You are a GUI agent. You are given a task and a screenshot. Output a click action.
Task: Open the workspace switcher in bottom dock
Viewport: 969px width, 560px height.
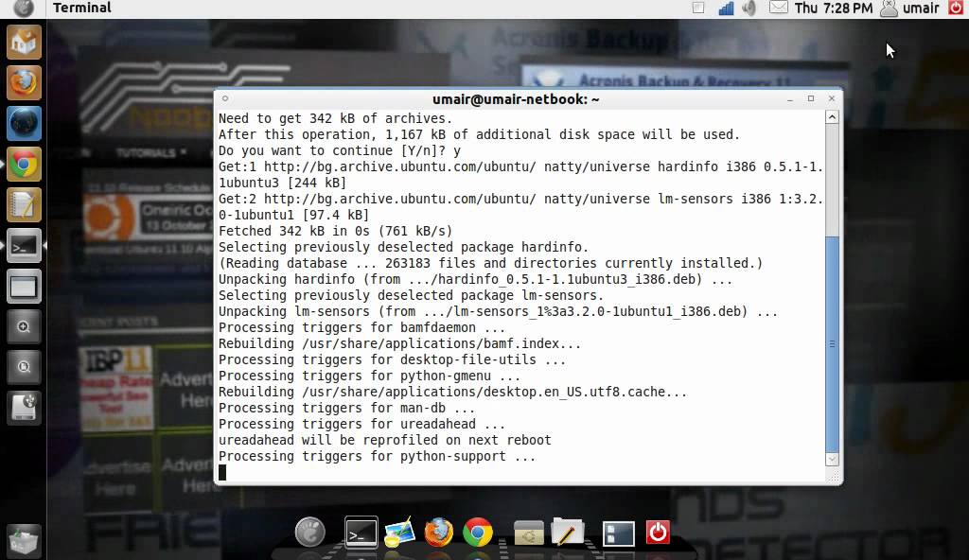tap(619, 534)
